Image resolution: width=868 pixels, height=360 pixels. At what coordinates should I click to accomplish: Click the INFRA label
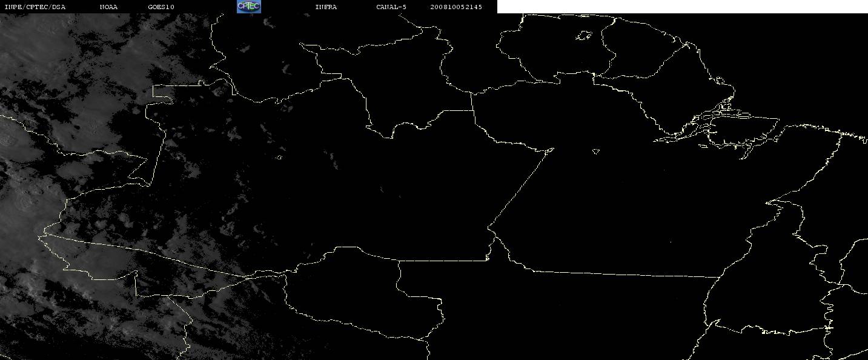pos(326,7)
